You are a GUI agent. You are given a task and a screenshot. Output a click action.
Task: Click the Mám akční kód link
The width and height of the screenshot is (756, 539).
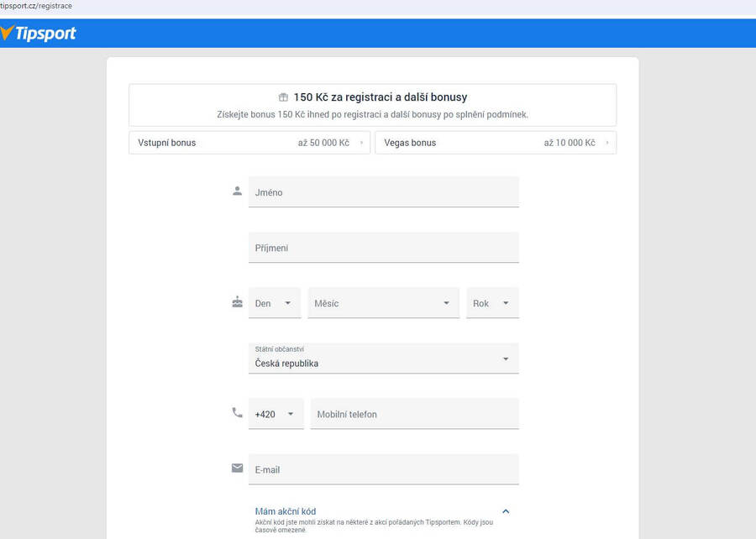286,511
